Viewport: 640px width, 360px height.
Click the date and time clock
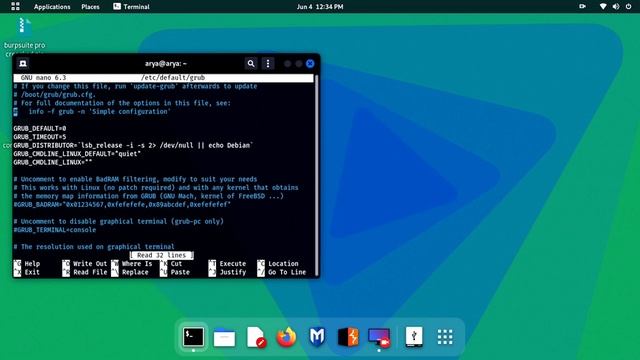pos(320,7)
